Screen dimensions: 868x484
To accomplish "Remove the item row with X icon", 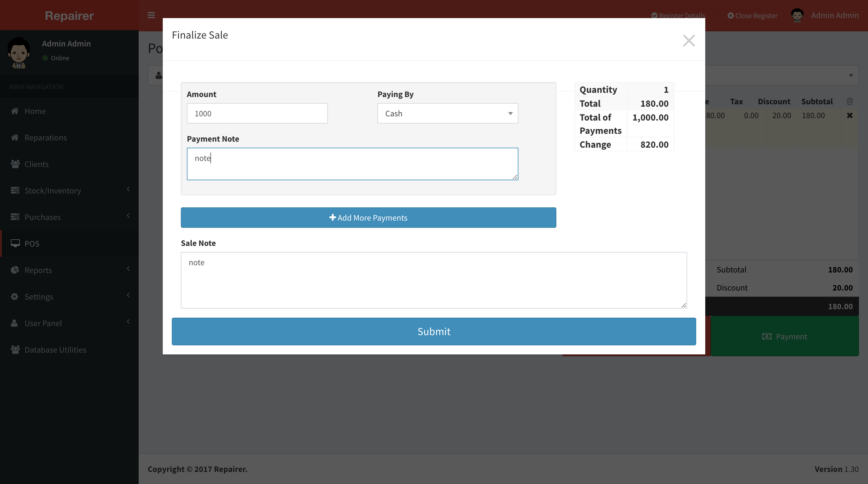I will coord(850,116).
